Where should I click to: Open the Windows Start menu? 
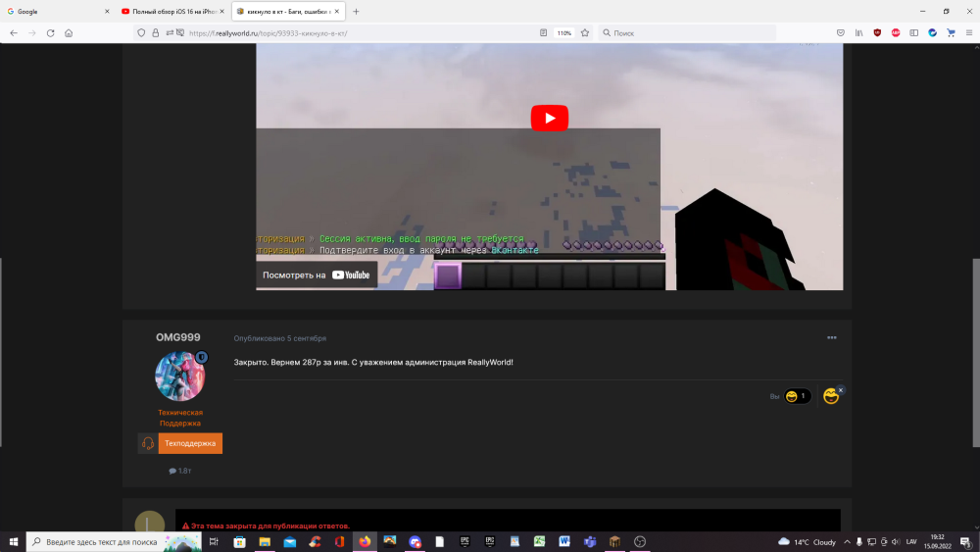[13, 541]
